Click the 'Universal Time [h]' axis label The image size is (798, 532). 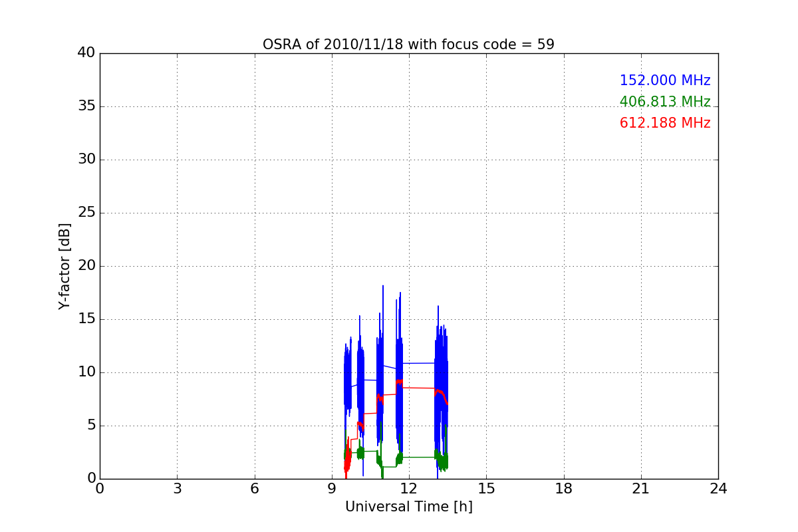click(x=408, y=507)
